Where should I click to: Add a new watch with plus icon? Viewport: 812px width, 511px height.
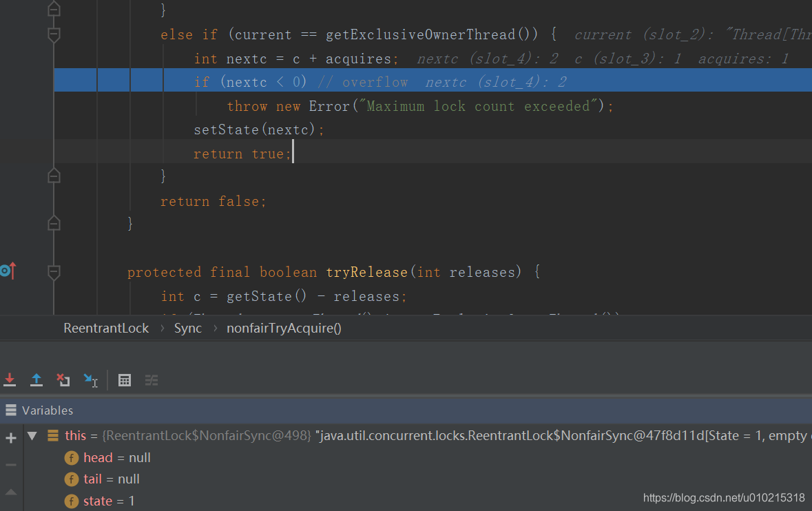coord(11,438)
